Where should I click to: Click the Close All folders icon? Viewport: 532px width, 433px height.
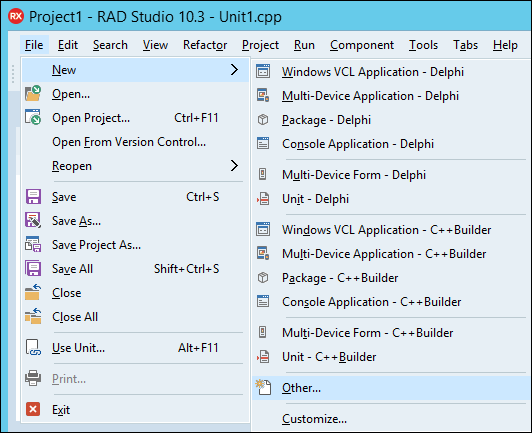pos(33,316)
